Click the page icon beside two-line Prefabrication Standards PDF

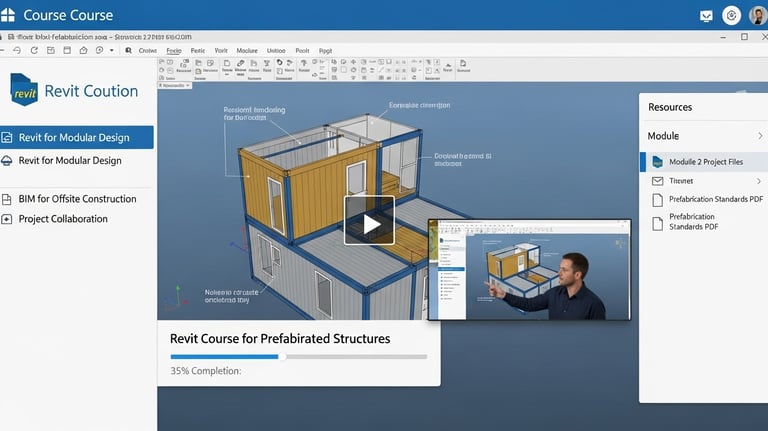coord(657,224)
